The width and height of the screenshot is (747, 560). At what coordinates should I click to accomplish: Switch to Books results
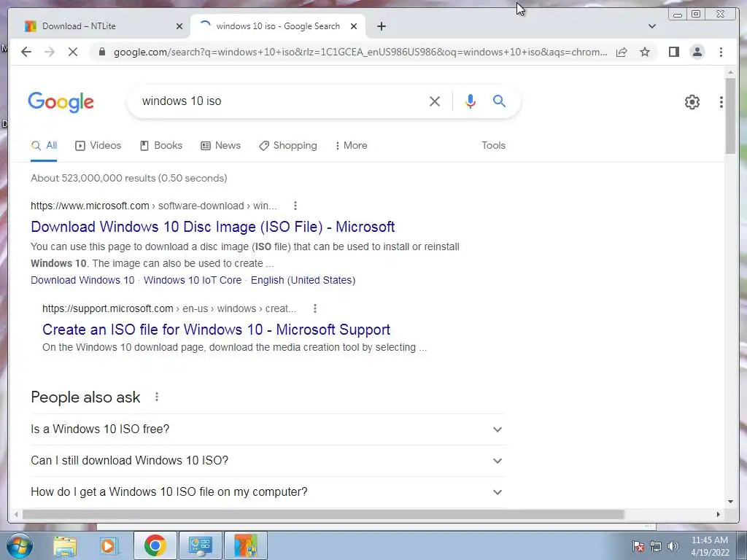tap(161, 146)
